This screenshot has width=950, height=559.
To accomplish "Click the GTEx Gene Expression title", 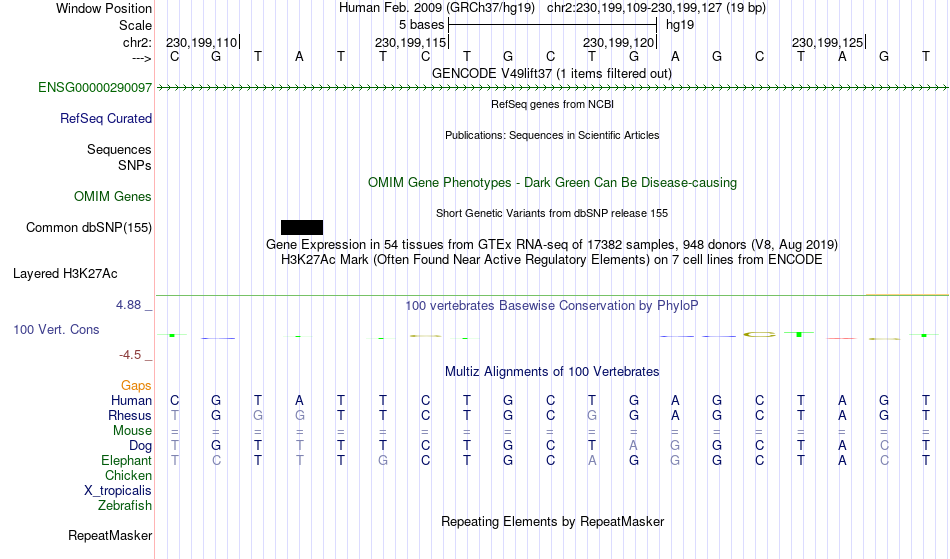I will 552,245.
